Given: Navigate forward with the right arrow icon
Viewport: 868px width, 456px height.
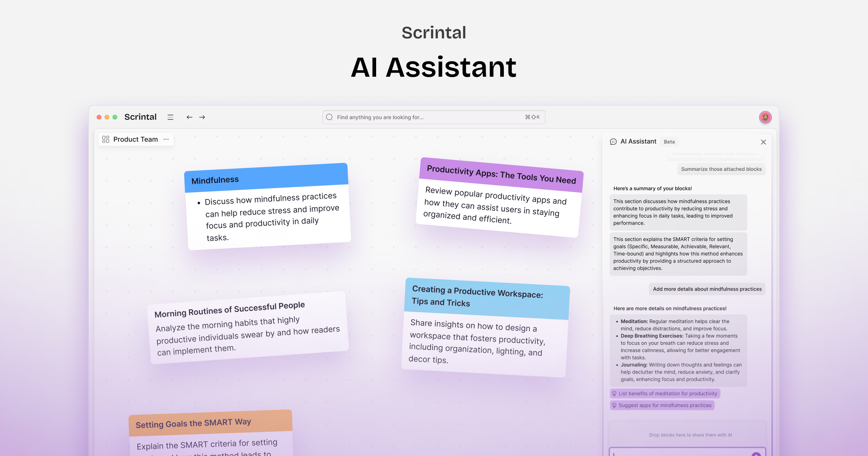Looking at the screenshot, I should (202, 117).
